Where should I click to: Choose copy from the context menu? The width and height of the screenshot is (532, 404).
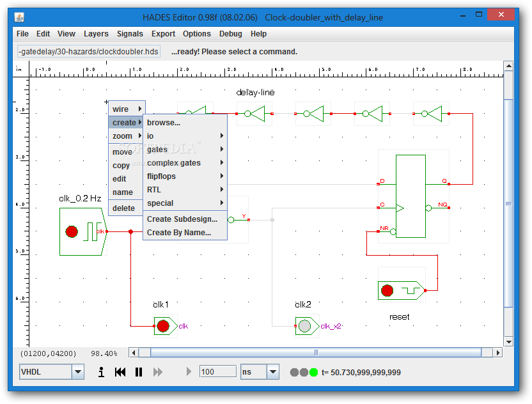tap(125, 166)
